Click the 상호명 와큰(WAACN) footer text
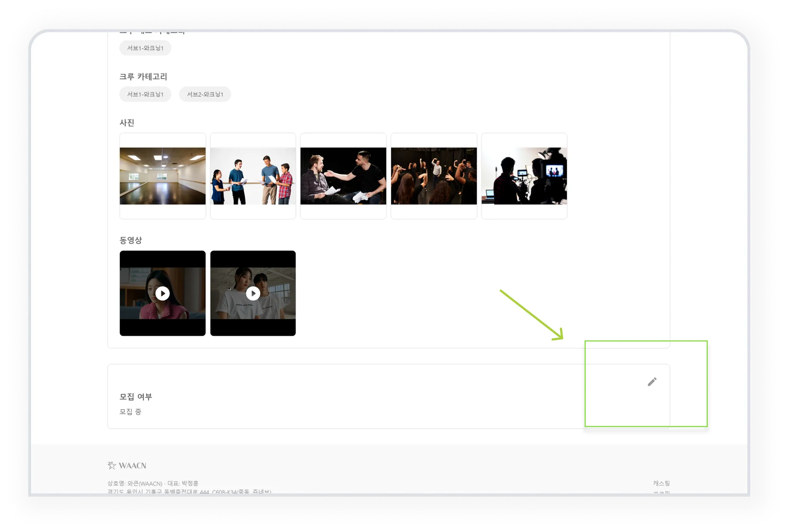This screenshot has width=787, height=532. tap(135, 483)
